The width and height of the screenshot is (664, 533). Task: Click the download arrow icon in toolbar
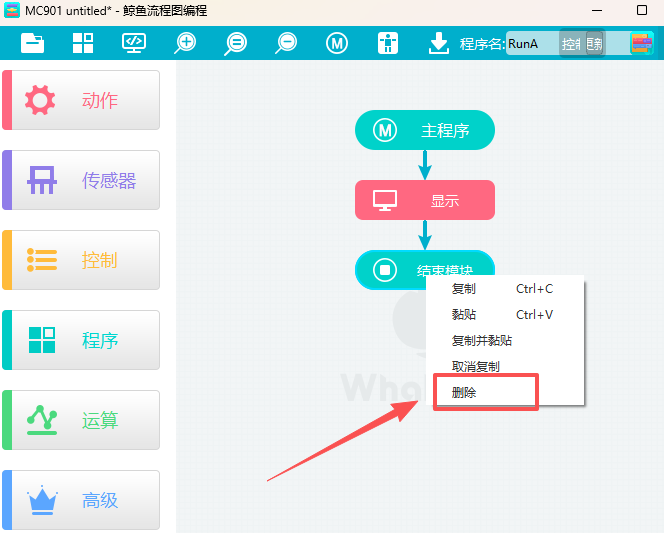(x=438, y=43)
